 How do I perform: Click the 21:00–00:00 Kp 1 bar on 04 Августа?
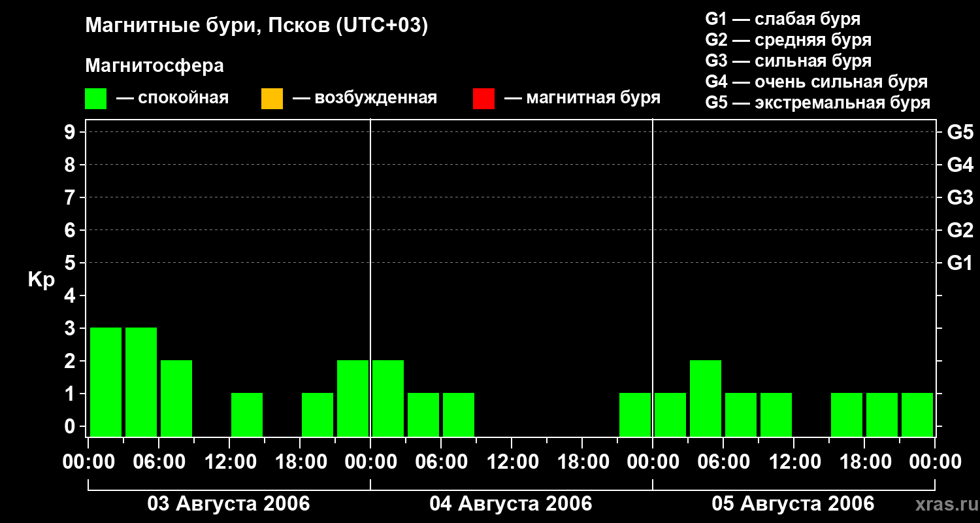click(635, 414)
